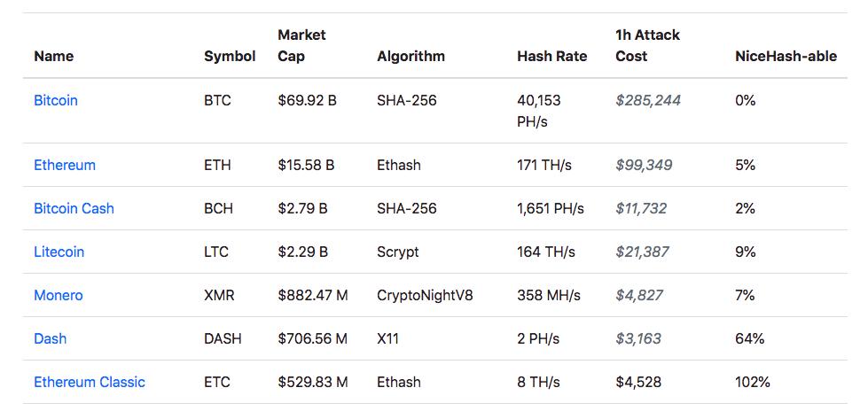The width and height of the screenshot is (868, 411).
Task: Open the Bitcoin link
Action: tap(56, 101)
